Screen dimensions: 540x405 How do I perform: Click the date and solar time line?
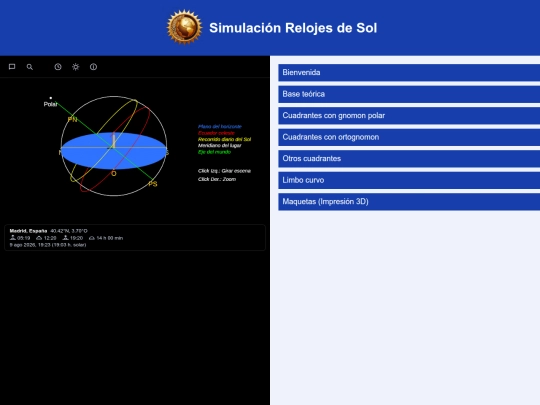click(48, 245)
